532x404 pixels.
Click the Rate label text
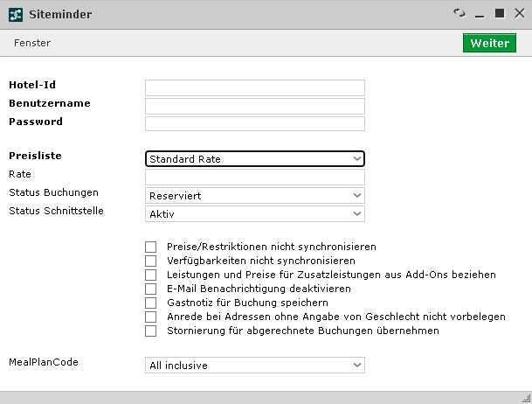20,174
